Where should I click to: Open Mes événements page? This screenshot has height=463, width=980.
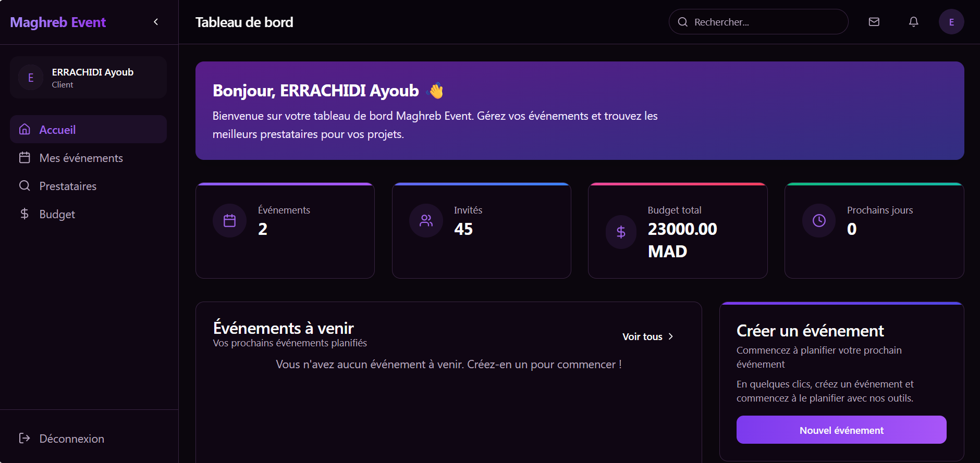click(81, 158)
